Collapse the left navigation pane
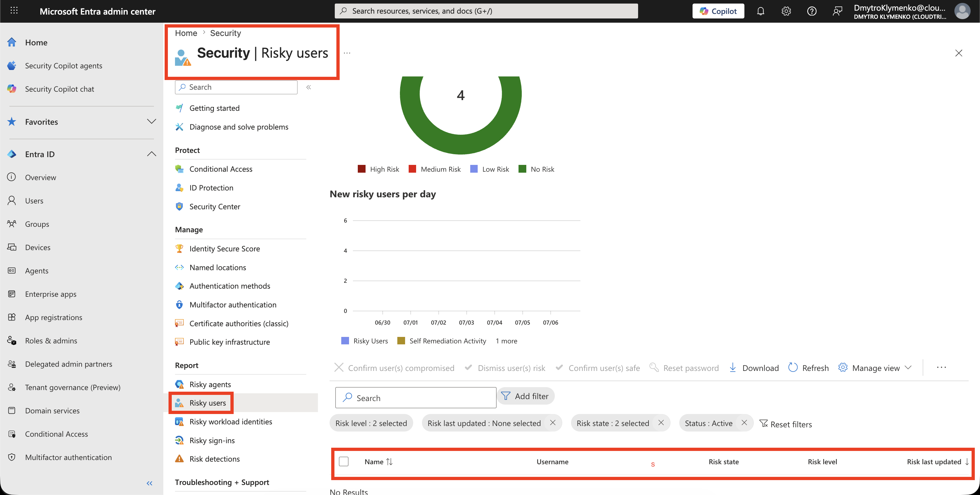980x495 pixels. point(149,483)
